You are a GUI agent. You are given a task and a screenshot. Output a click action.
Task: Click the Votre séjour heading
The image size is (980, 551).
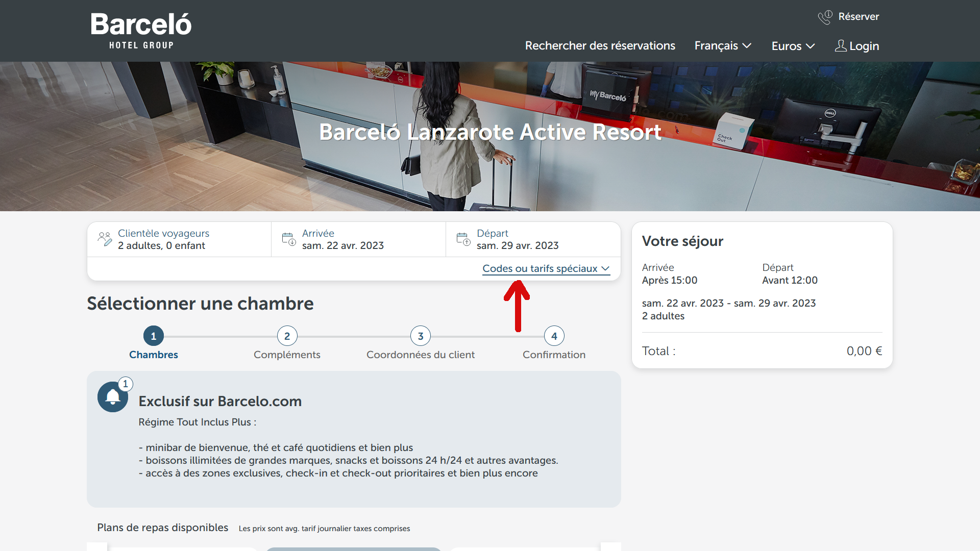coord(682,241)
